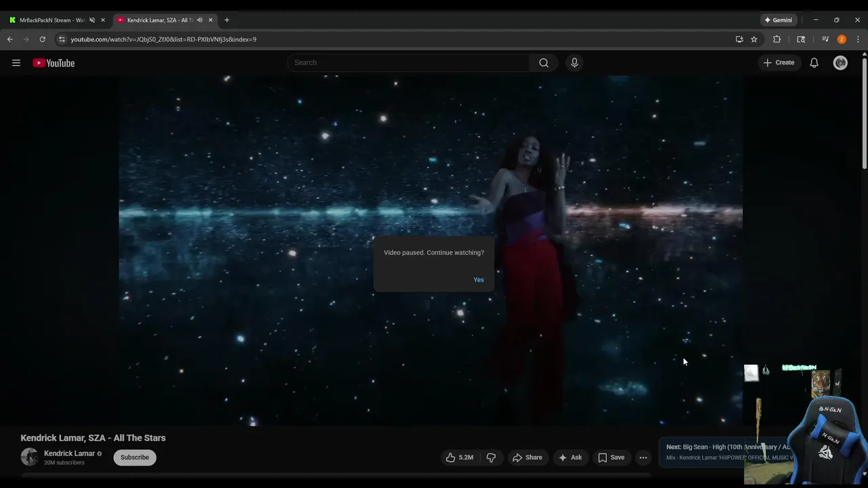Subscribe to Kendrick Lamar channel
This screenshot has width=868, height=488.
135,457
